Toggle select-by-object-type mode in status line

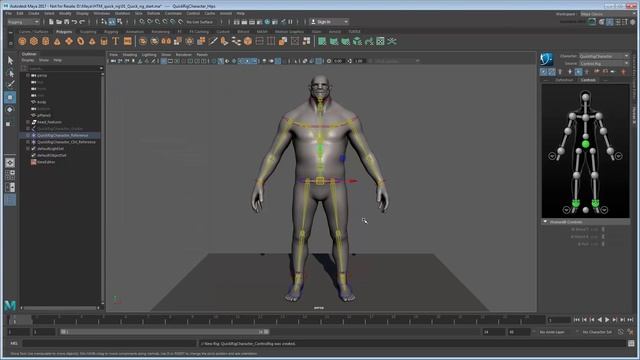[x=111, y=22]
